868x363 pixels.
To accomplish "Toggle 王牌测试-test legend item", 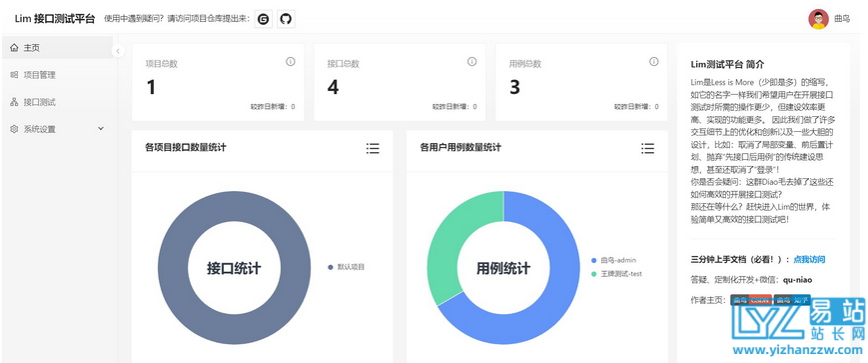I will tap(616, 274).
